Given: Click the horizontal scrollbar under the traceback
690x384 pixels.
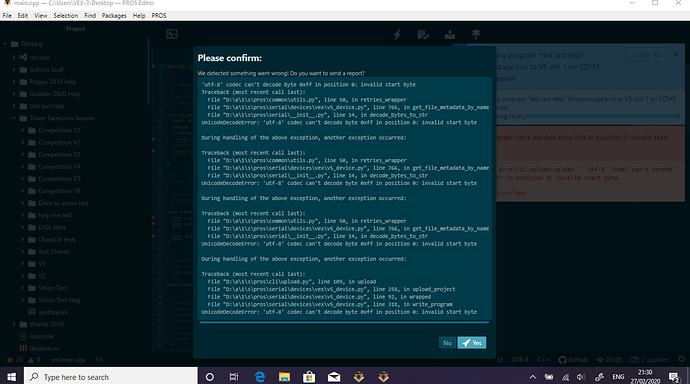Looking at the screenshot, I should click(x=344, y=322).
